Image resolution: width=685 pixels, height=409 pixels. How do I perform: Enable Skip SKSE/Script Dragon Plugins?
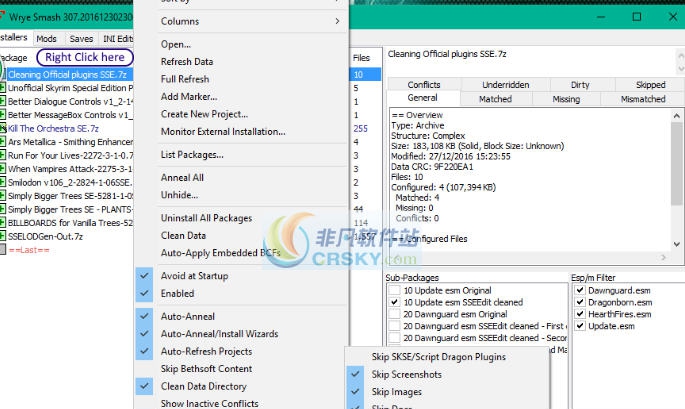click(447, 357)
